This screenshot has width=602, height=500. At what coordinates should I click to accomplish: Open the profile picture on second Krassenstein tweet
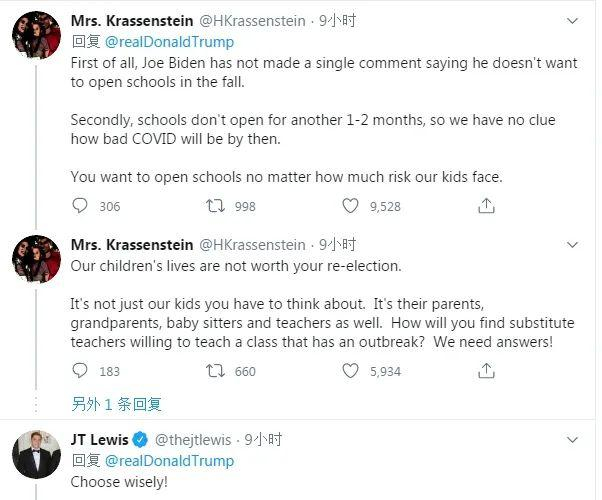(36, 259)
